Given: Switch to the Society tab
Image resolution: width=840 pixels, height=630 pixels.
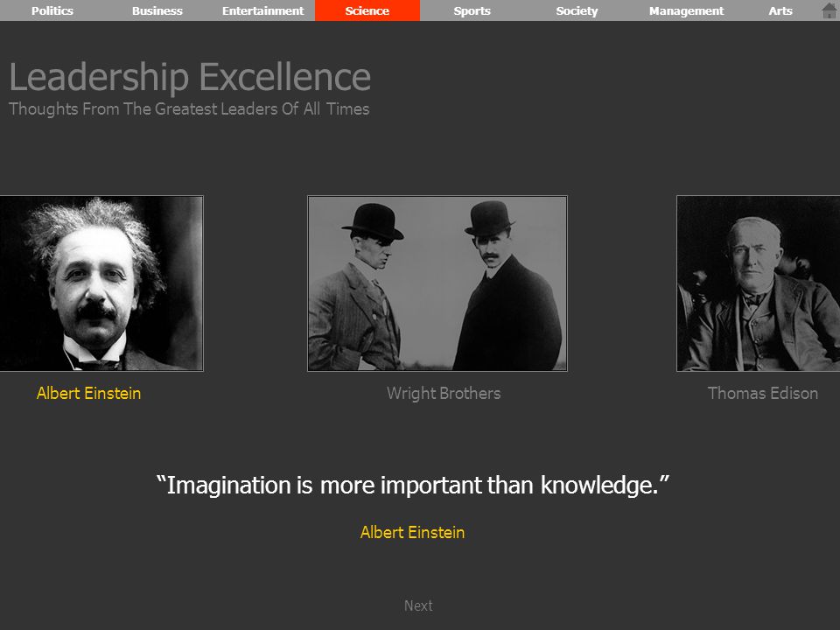Looking at the screenshot, I should coord(577,10).
